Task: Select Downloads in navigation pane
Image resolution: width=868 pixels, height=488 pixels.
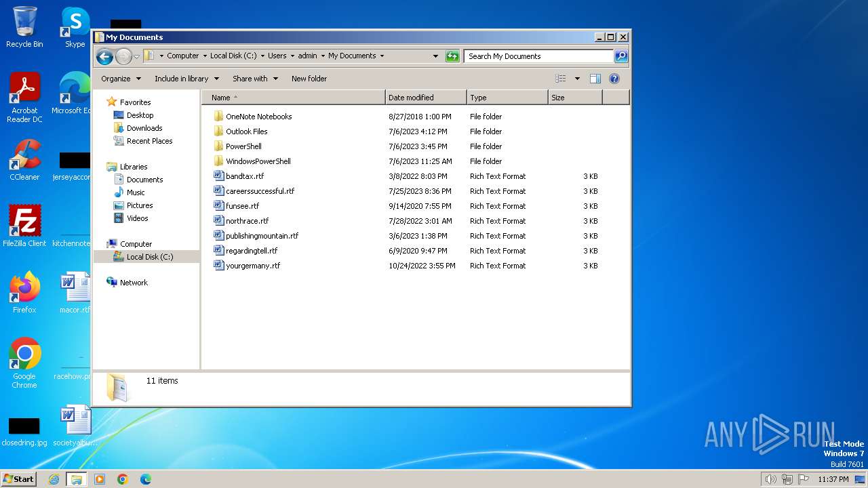Action: (144, 128)
